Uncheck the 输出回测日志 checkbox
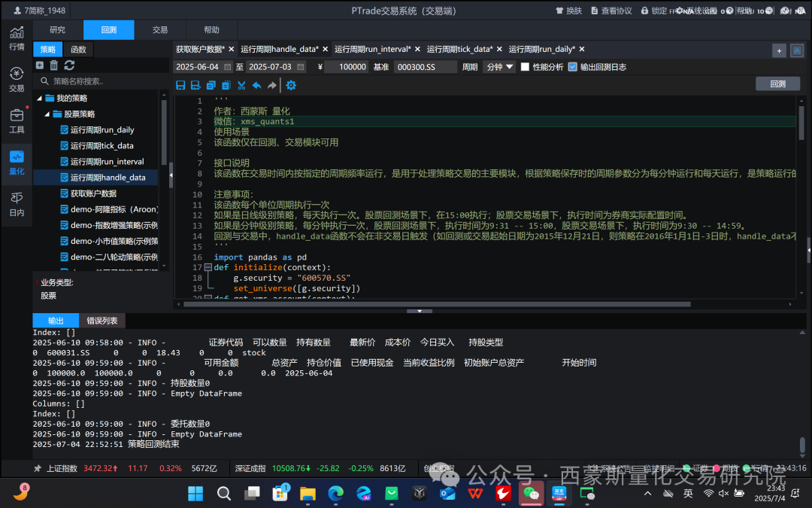 pos(572,67)
